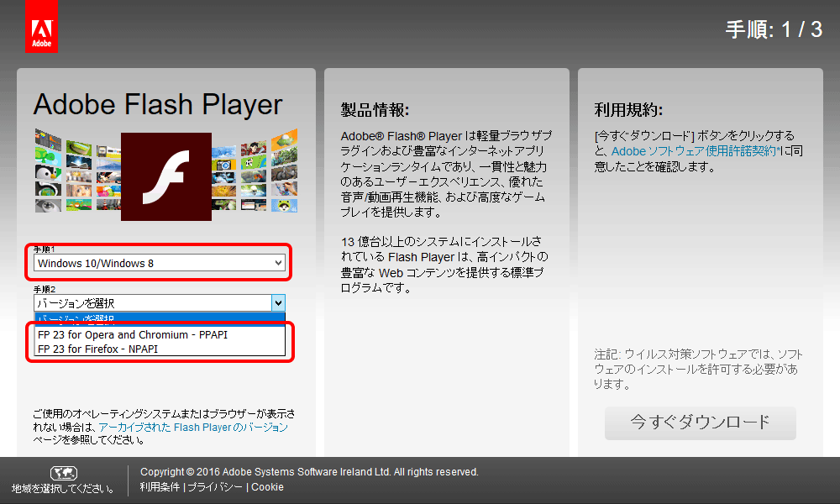The image size is (840, 504).
Task: Click the red Adobe logo
Action: (x=41, y=26)
